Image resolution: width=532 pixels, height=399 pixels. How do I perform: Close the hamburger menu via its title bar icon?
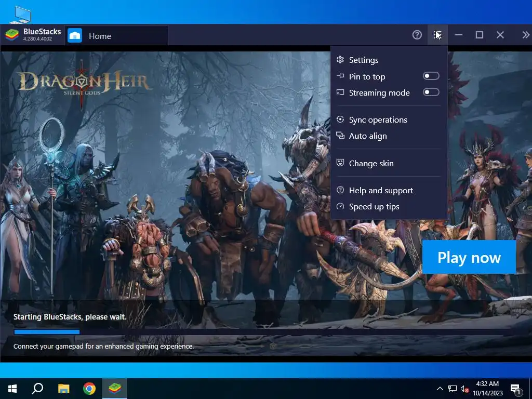click(437, 35)
